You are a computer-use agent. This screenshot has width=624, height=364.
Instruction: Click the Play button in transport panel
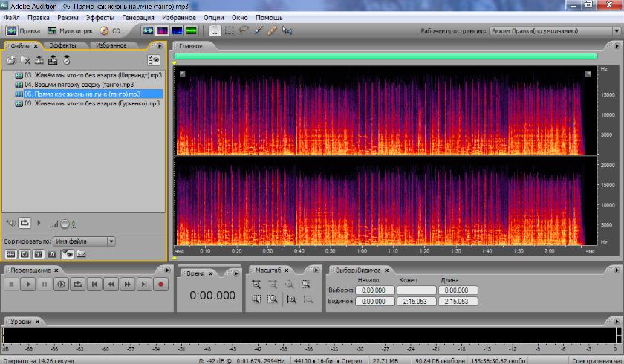coord(27,284)
